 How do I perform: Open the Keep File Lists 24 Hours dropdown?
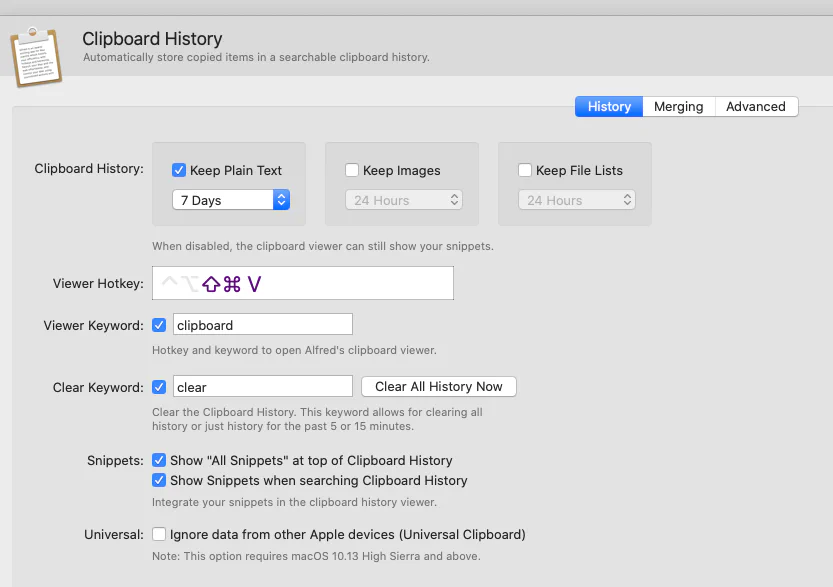coord(576,200)
